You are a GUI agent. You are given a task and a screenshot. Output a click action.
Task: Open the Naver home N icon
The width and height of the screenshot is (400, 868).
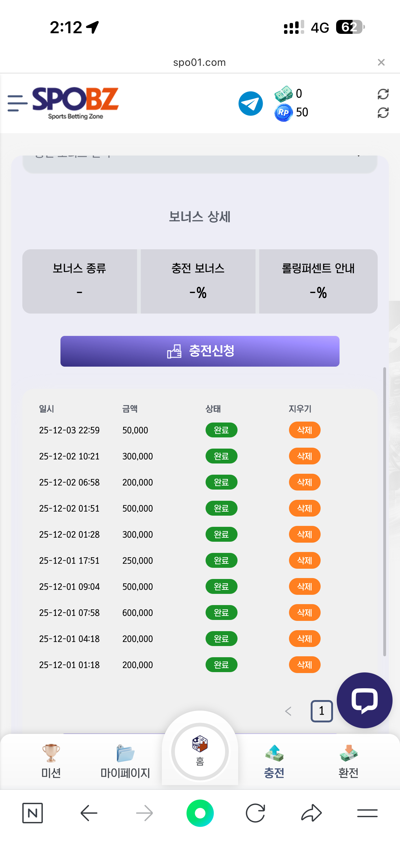(x=32, y=813)
